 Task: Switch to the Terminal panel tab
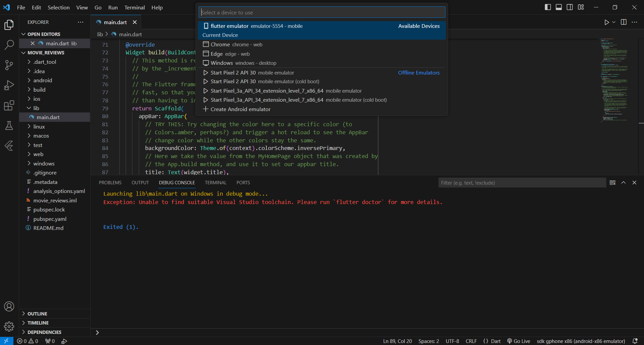coord(216,183)
